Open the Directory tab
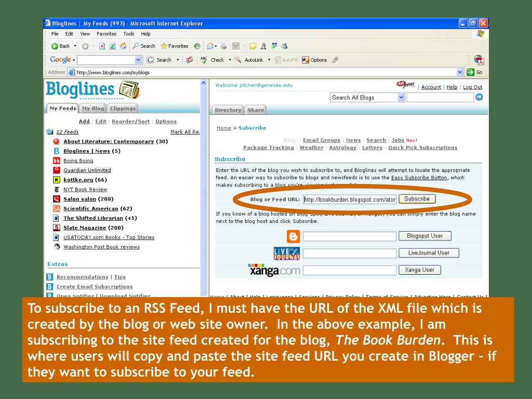The height and width of the screenshot is (399, 532). click(228, 110)
